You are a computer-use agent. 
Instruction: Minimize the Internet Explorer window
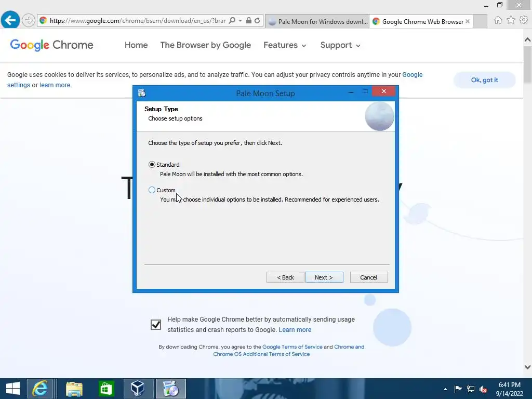(486, 5)
